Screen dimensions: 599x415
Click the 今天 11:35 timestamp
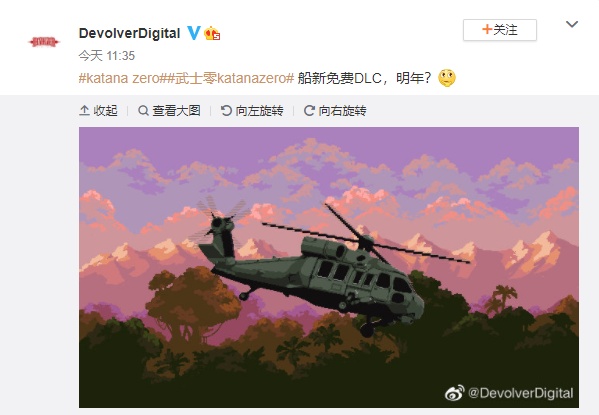coord(107,56)
